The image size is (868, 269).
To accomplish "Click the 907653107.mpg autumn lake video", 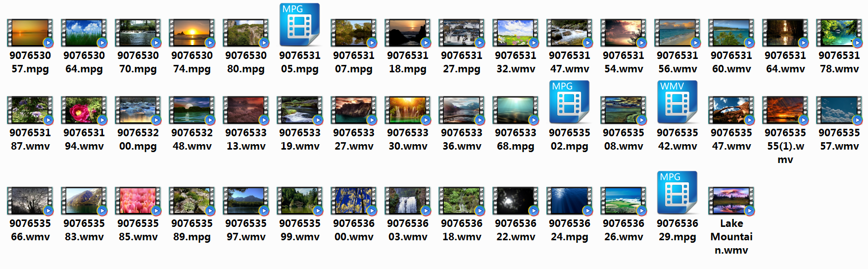I will click(354, 33).
